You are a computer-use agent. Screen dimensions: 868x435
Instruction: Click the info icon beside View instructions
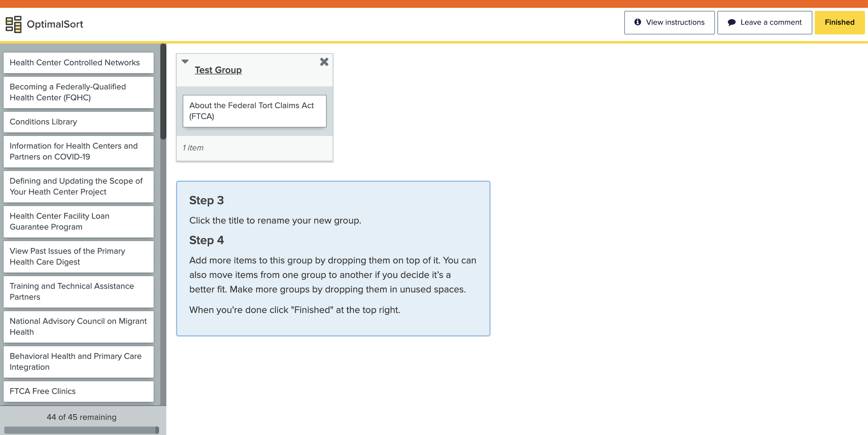coord(637,22)
